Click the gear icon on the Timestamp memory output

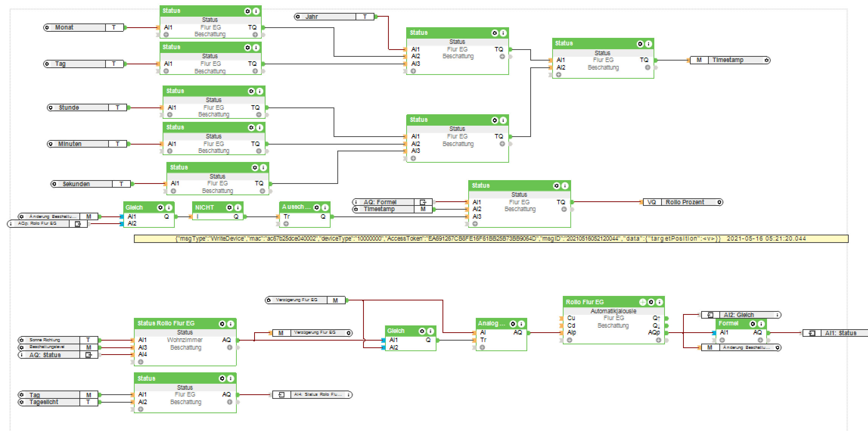tap(767, 60)
